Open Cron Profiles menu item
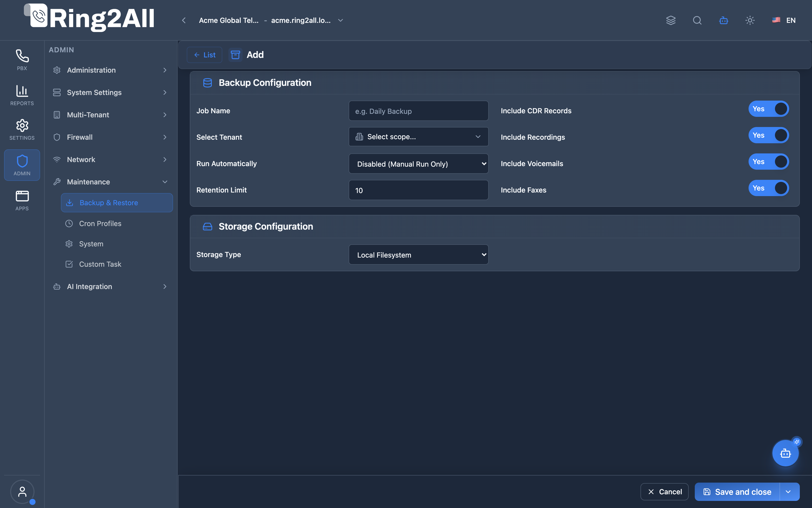 point(117,224)
